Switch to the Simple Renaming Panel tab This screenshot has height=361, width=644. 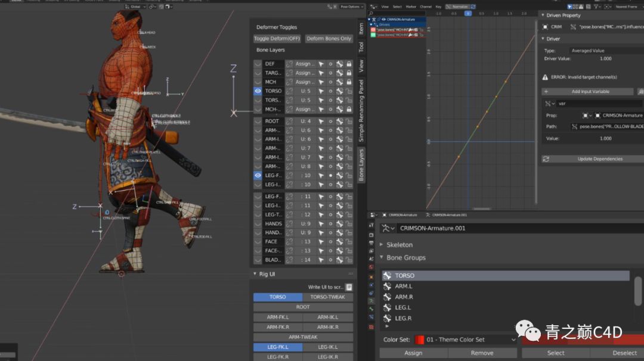[361, 111]
